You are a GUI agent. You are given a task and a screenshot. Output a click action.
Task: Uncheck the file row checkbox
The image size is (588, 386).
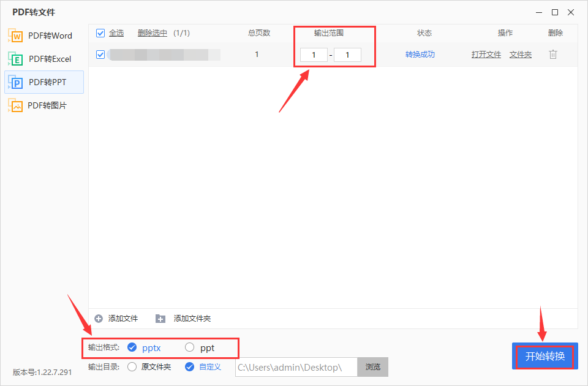coord(100,55)
